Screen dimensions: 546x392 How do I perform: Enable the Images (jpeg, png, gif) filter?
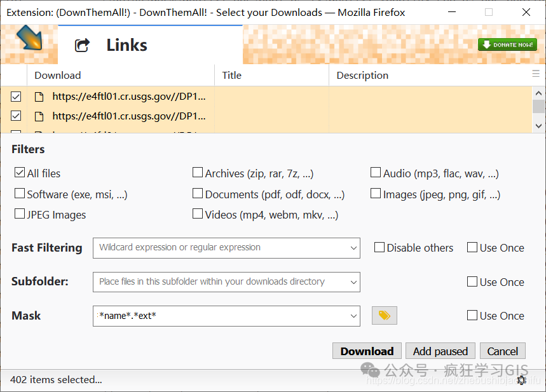pyautogui.click(x=376, y=193)
